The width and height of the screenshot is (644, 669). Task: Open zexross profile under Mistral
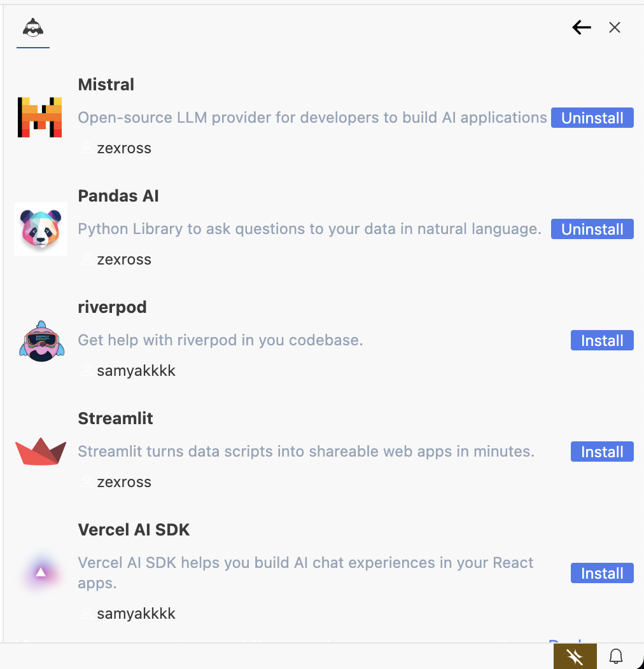click(x=124, y=148)
